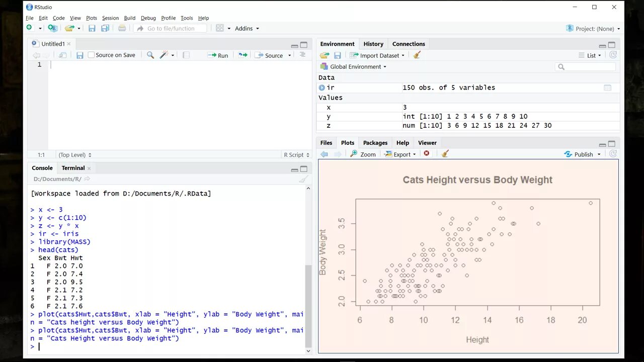The height and width of the screenshot is (362, 644).
Task: Close the Untitled1 editor tab
Action: 69,44
